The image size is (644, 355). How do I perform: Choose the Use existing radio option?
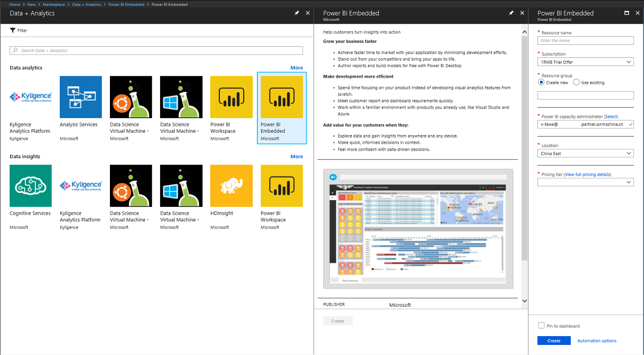576,82
